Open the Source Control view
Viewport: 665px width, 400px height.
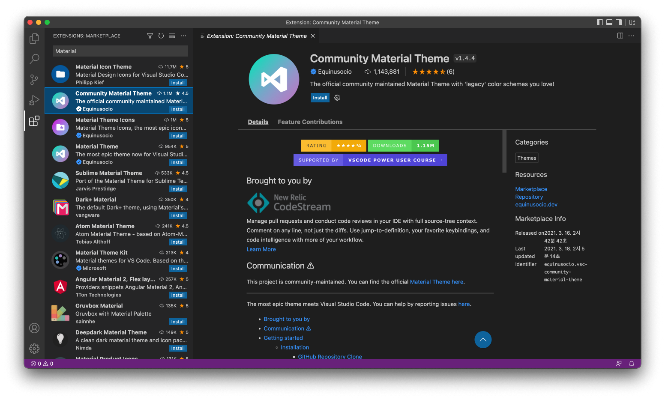[34, 79]
